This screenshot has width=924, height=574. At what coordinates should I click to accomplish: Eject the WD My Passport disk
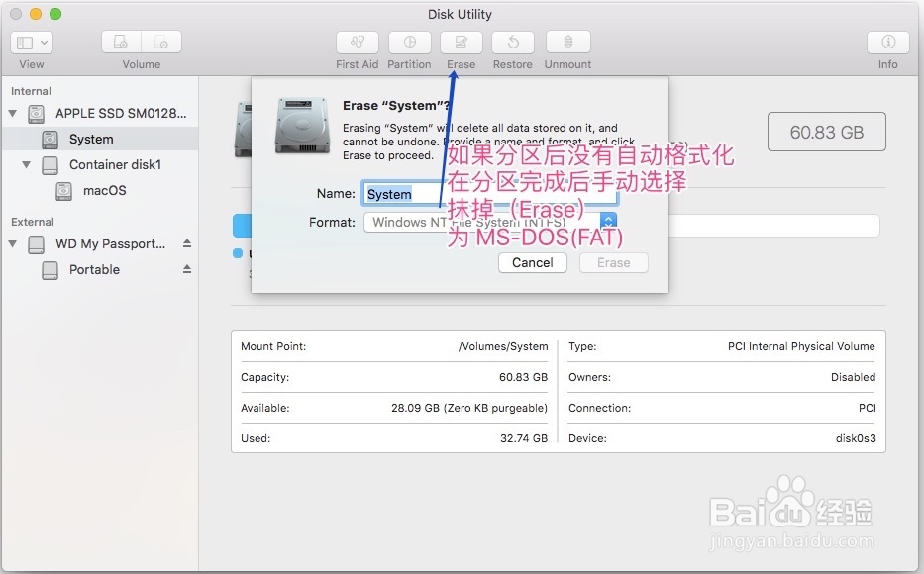click(x=187, y=243)
